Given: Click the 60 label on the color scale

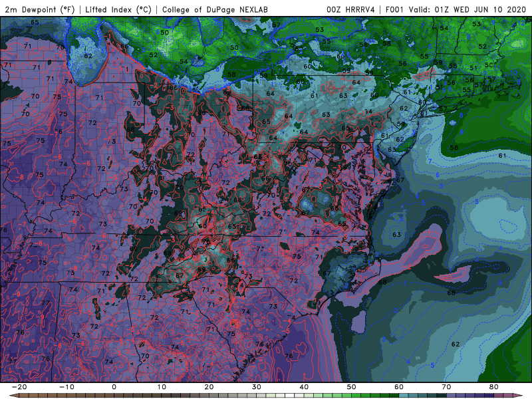Looking at the screenshot, I should coord(399,387).
